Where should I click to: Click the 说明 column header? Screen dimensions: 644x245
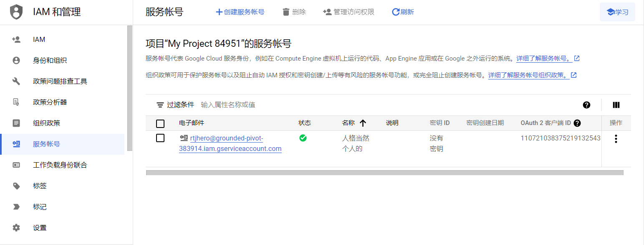pos(392,123)
